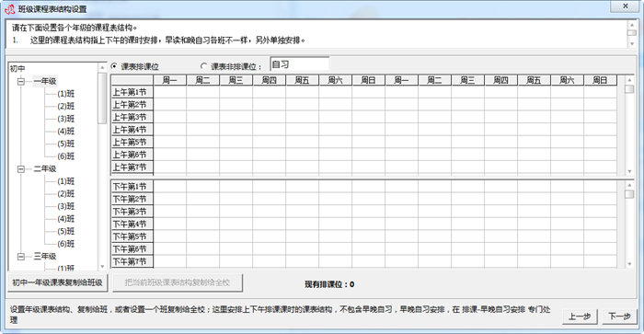Click the afternoon grid scrollbar down arrow
Screen dimensions: 644x334
click(629, 264)
